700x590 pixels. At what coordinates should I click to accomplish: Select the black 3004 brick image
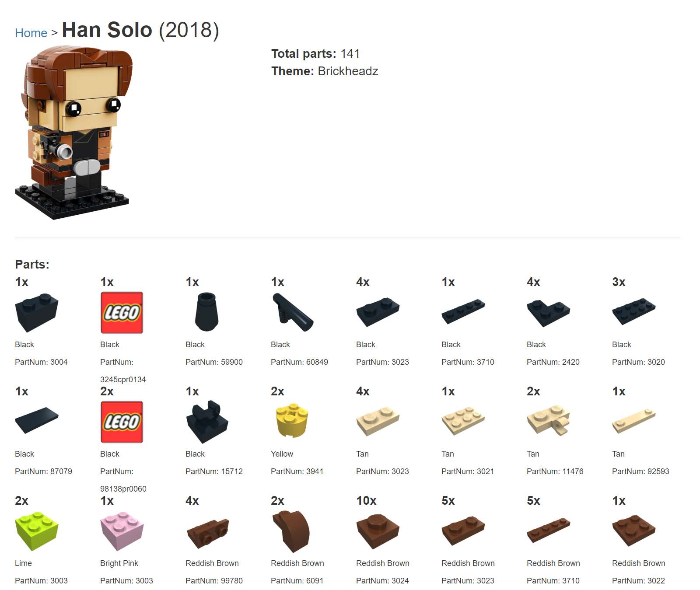click(x=37, y=313)
